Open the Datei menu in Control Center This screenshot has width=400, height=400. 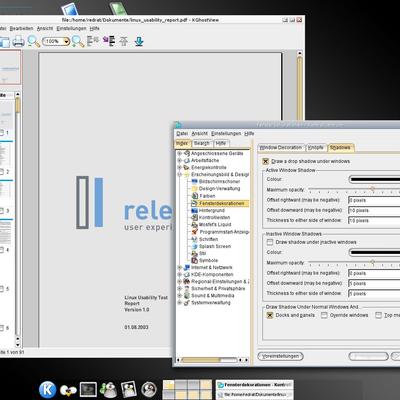click(182, 133)
